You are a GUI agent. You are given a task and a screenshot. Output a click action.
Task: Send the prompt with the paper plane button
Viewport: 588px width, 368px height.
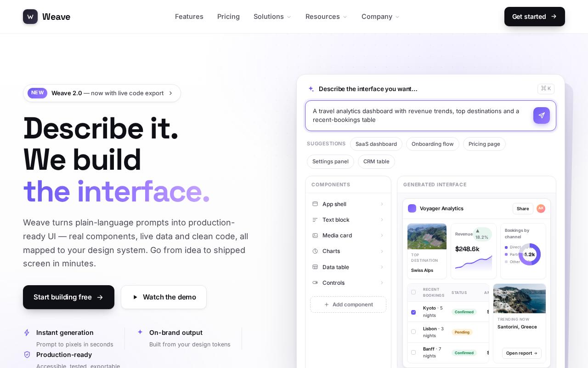coord(542,115)
